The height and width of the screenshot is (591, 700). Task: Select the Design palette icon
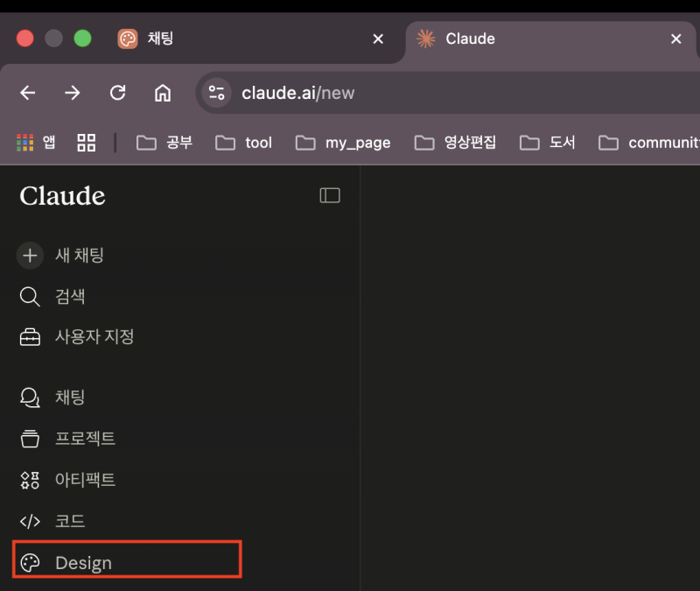[x=31, y=562]
